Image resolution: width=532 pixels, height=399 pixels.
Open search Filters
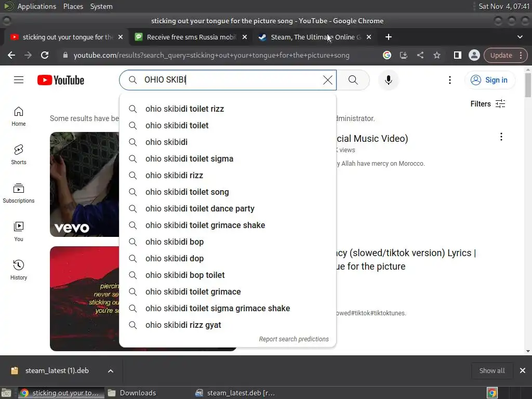pyautogui.click(x=487, y=104)
